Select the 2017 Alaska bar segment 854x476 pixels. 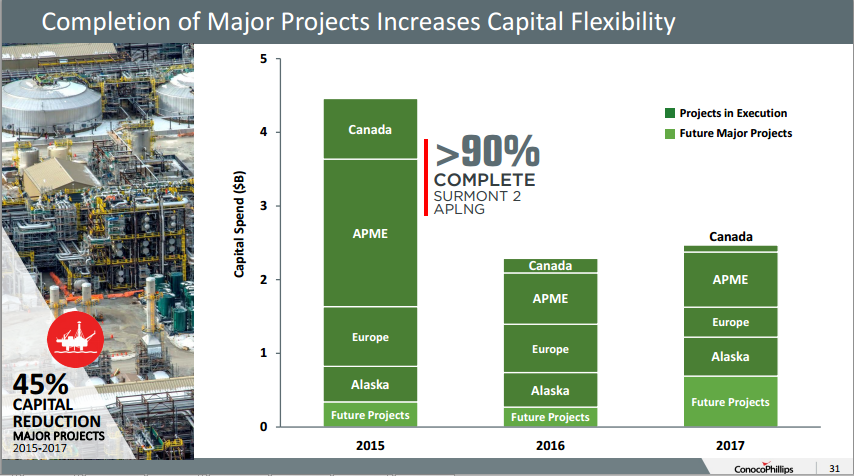coord(730,357)
